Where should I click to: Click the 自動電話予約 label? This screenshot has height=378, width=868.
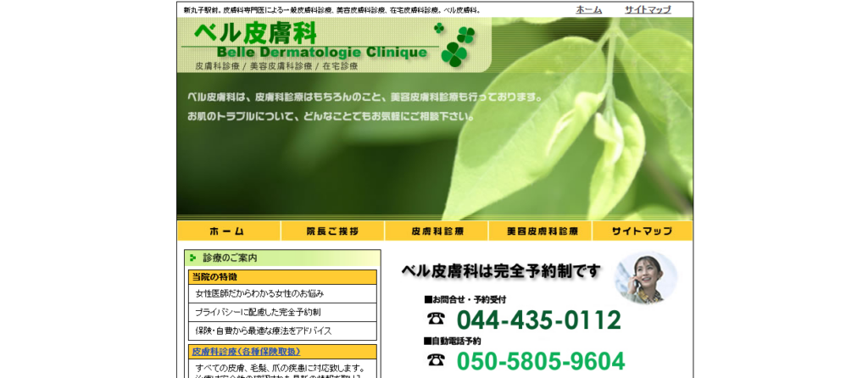(x=453, y=341)
